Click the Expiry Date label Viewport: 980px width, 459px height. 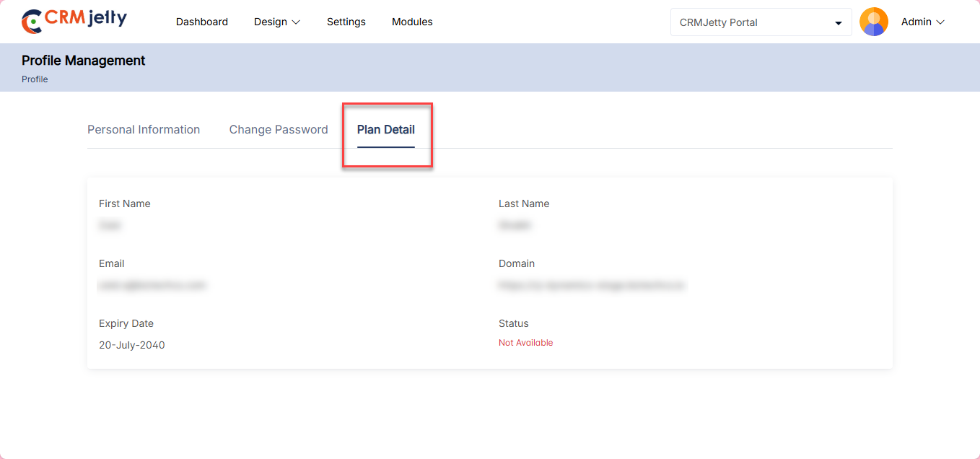pyautogui.click(x=126, y=323)
